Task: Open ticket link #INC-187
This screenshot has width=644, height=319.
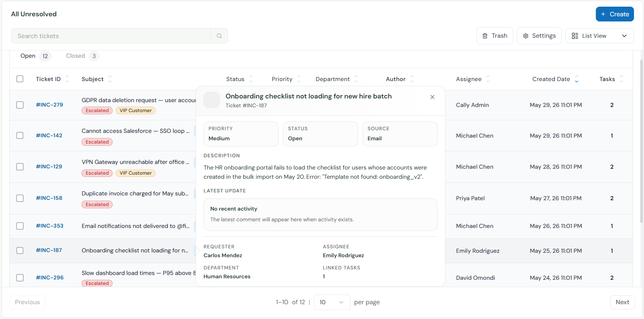Action: 49,250
